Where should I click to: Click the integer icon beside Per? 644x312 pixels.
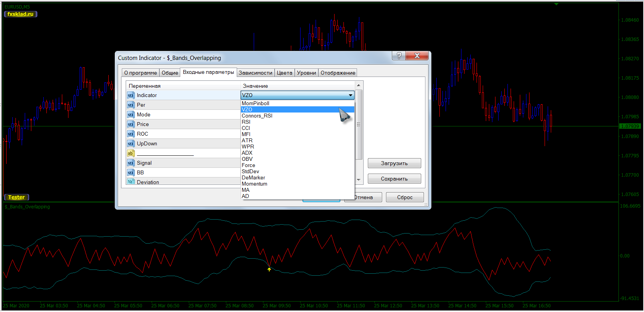pos(130,105)
